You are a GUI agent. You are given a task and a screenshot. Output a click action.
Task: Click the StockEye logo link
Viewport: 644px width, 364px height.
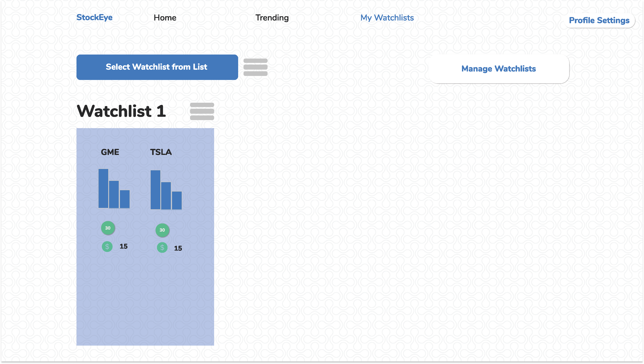94,17
